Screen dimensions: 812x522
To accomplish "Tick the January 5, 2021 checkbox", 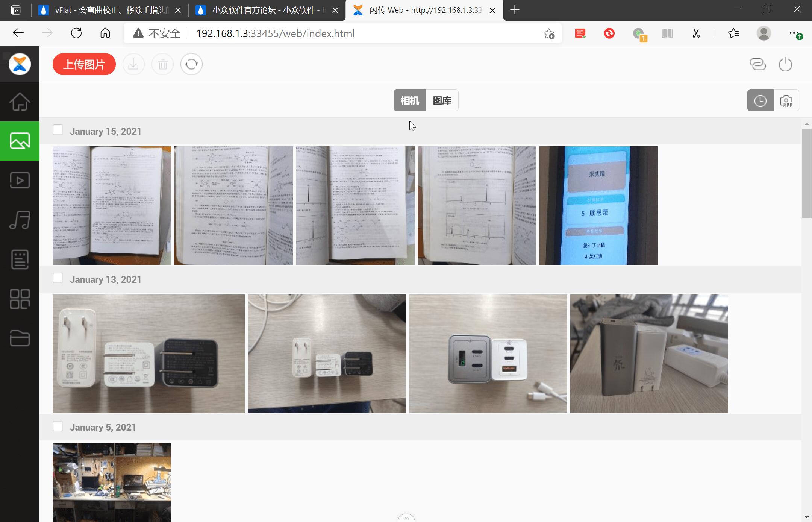I will [58, 426].
